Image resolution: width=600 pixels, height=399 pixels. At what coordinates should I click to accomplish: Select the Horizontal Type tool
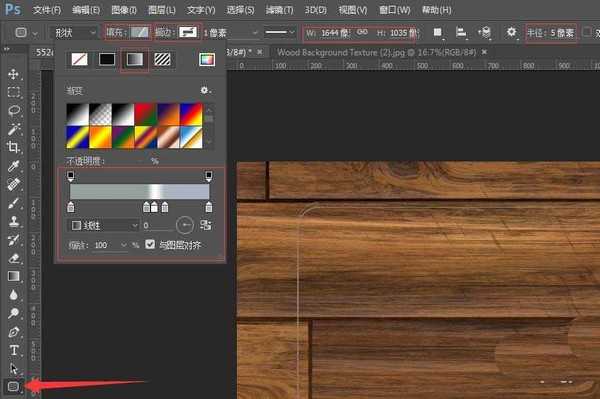[14, 350]
